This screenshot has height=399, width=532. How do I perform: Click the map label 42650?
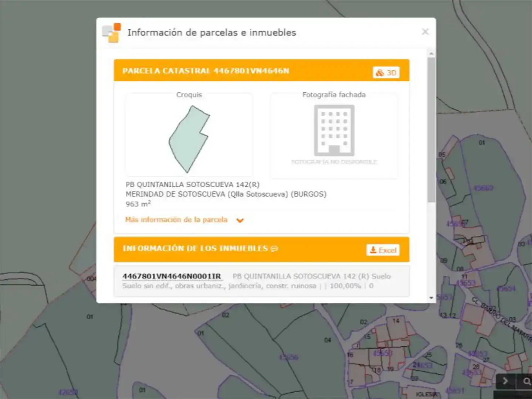point(68,392)
